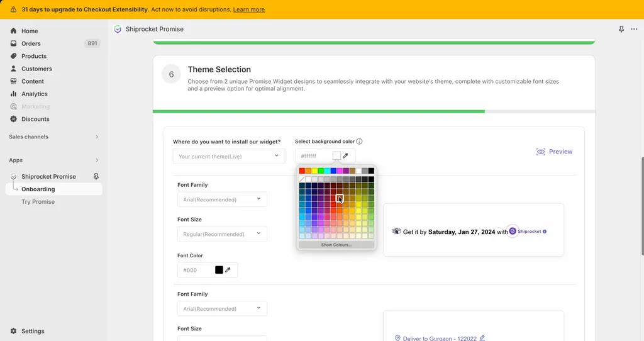The width and height of the screenshot is (644, 341).
Task: Click the info icon beside background color
Action: tap(359, 142)
